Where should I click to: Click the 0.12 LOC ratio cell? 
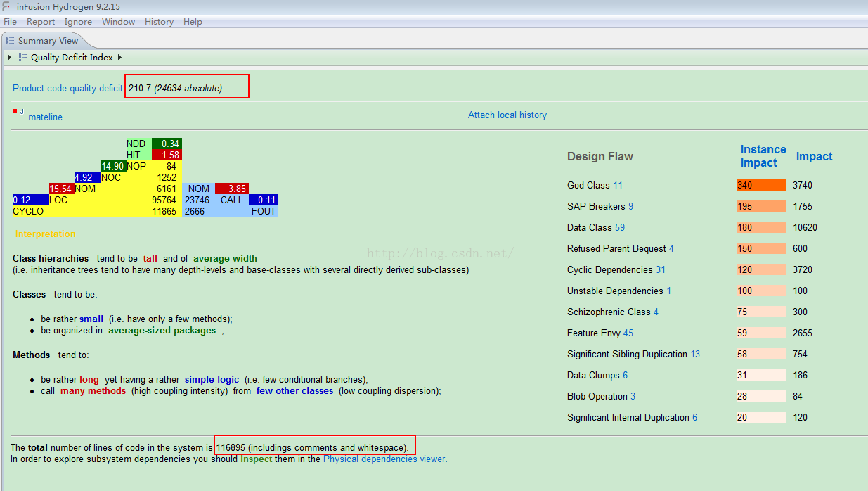pos(30,200)
